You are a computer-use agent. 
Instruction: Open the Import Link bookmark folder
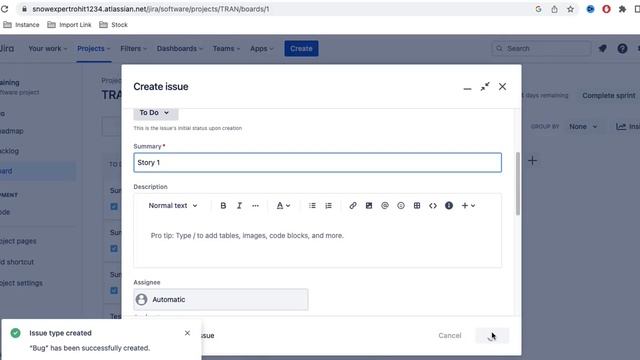coord(69,25)
